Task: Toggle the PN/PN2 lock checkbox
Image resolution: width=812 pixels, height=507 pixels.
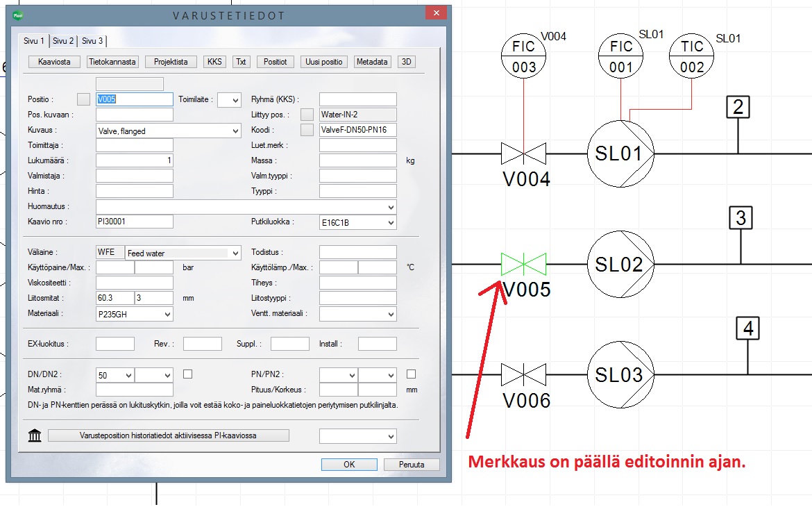Action: 411,374
